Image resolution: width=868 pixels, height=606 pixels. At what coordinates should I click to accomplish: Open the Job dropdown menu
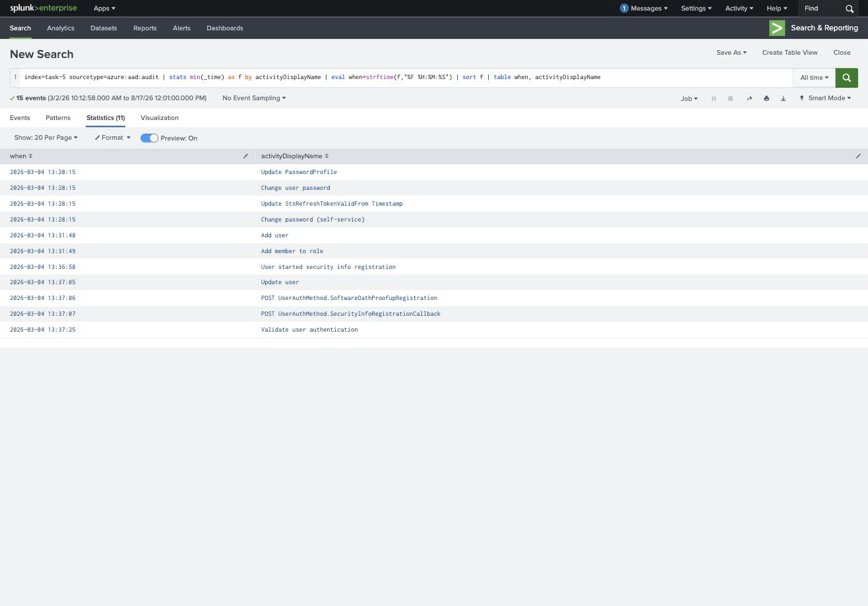[x=689, y=98]
